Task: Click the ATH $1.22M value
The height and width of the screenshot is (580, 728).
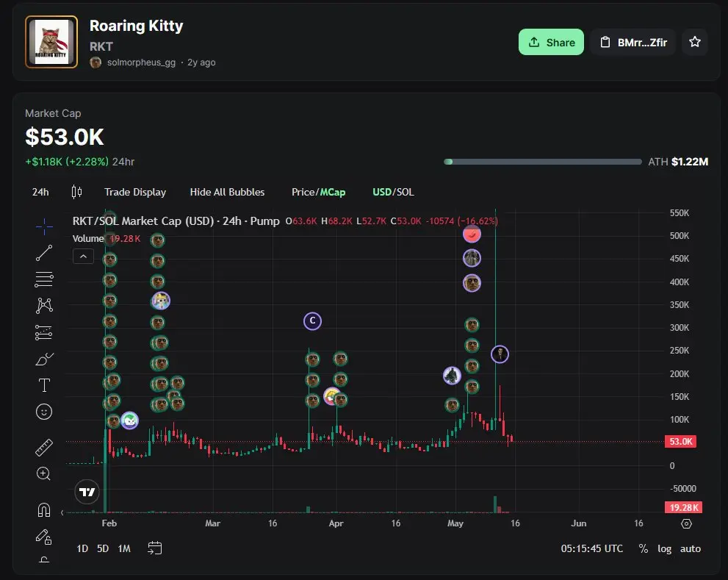Action: tap(690, 162)
